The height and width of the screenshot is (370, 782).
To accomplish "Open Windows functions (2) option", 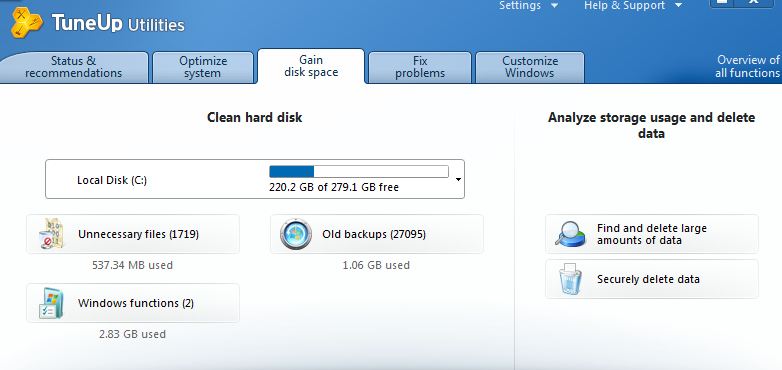I will pyautogui.click(x=133, y=303).
